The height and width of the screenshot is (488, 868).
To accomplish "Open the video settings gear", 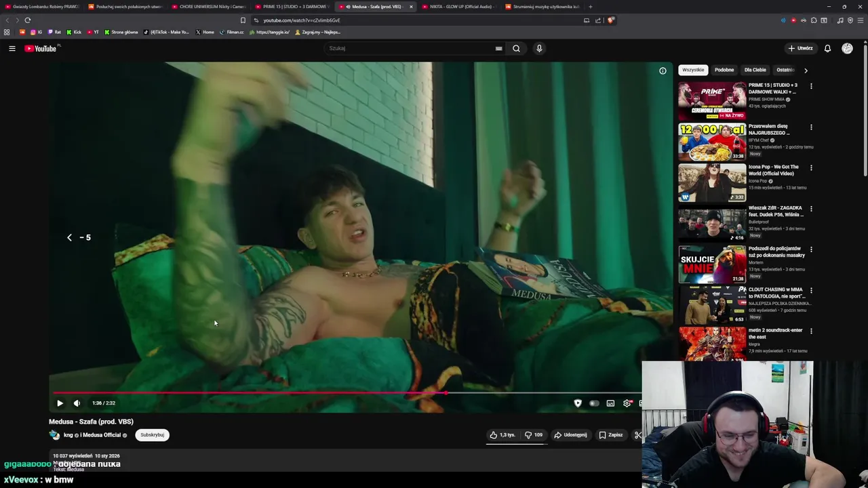I will click(627, 403).
